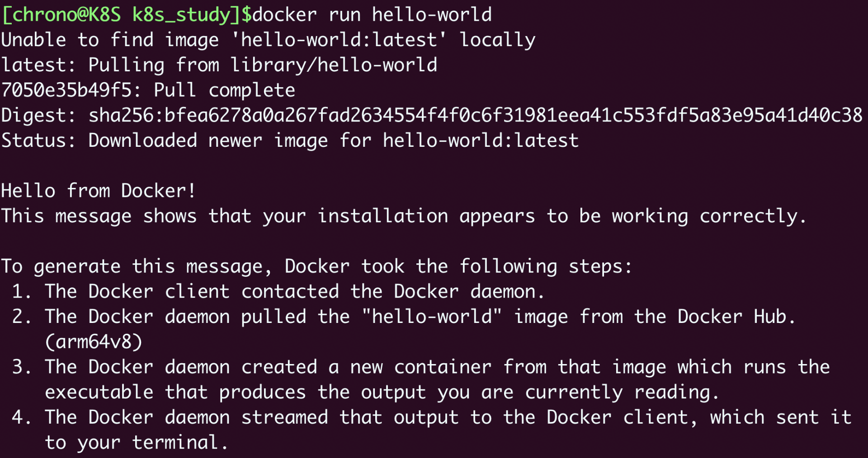Click the 'Hello from Docker!' line
Screen dimensions: 868x458
click(x=98, y=191)
